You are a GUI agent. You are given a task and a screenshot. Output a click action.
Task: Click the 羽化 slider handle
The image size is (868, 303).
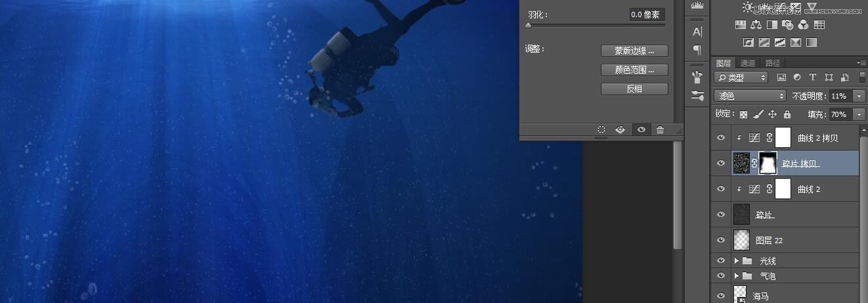[x=528, y=26]
